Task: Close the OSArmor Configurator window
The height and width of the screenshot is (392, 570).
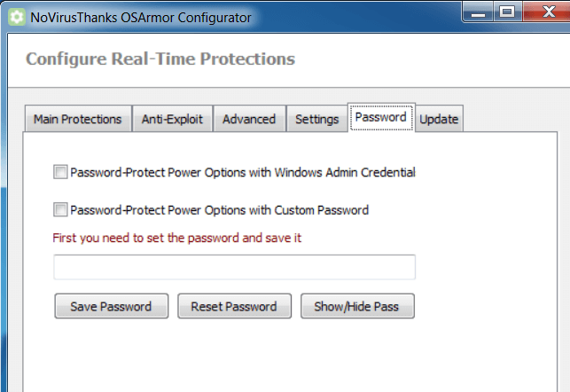Action: point(548,12)
